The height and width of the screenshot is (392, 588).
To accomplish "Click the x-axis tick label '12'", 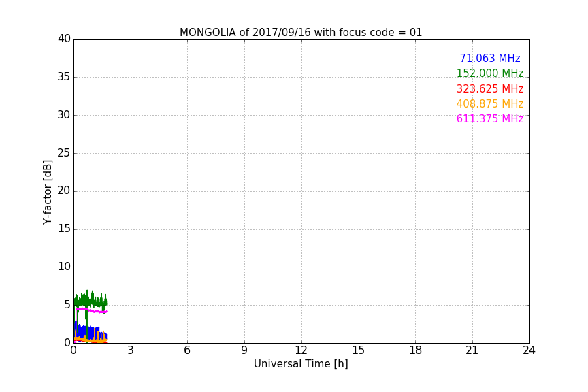I will point(301,350).
